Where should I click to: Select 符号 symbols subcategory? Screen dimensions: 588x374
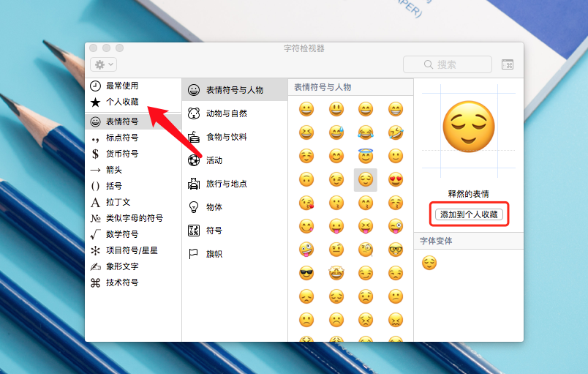(235, 231)
